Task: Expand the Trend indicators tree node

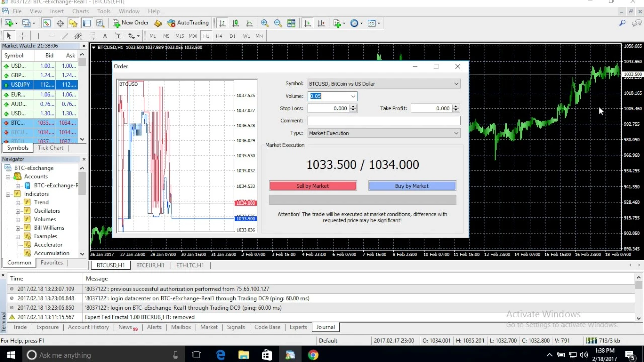Action: 18,202
